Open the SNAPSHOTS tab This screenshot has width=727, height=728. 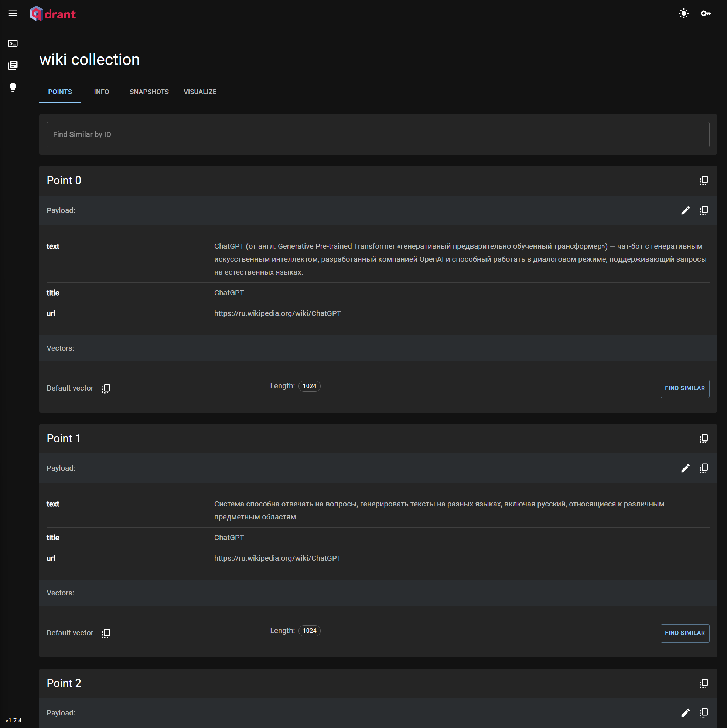(x=149, y=92)
